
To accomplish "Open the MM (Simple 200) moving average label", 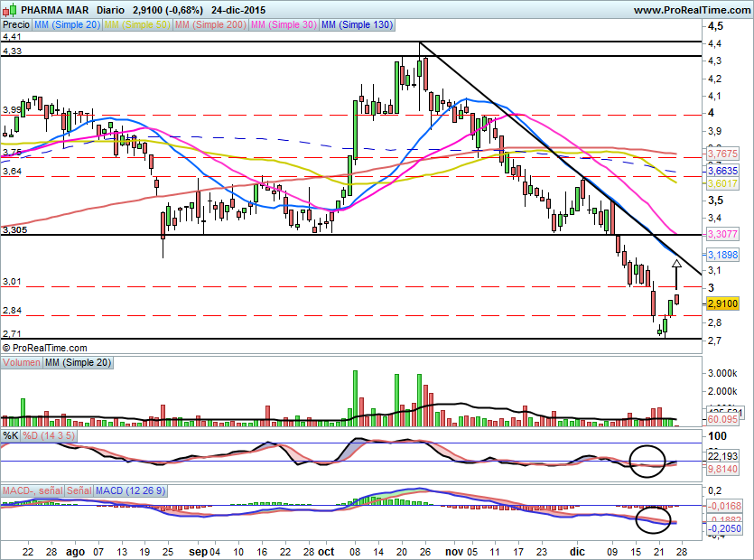I will tap(210, 24).
